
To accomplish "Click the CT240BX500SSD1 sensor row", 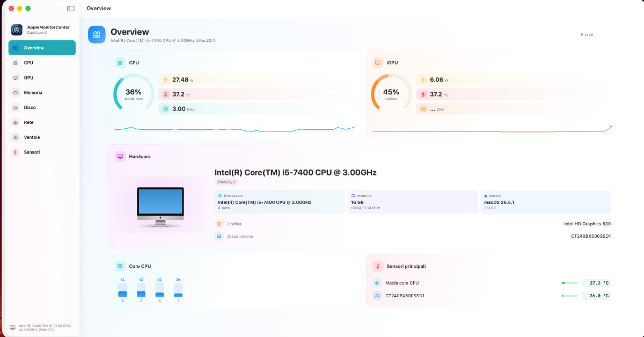I will (492, 296).
